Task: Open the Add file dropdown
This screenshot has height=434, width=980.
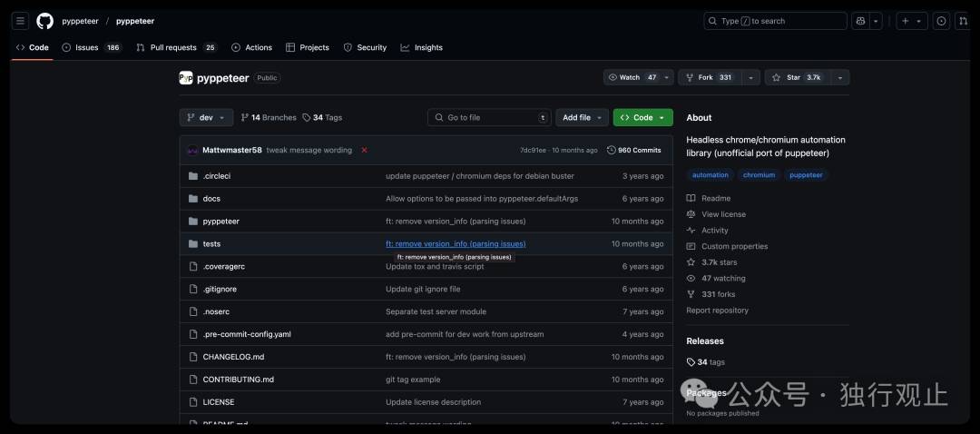Action: [x=582, y=117]
